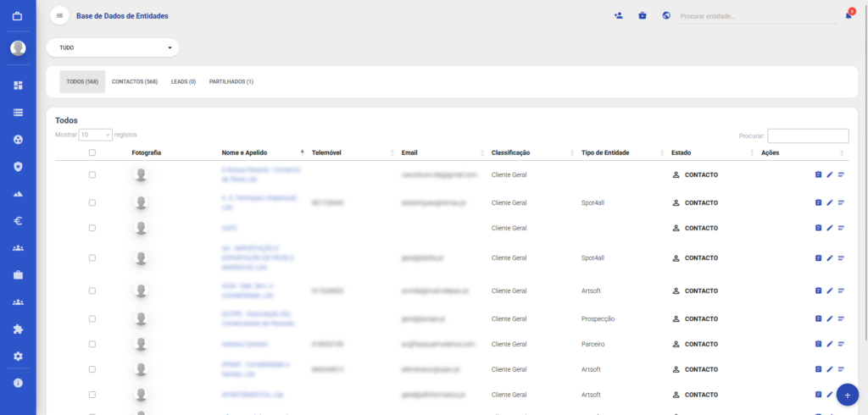Open the euro finance icon in sidebar
The image size is (868, 415).
[x=18, y=221]
